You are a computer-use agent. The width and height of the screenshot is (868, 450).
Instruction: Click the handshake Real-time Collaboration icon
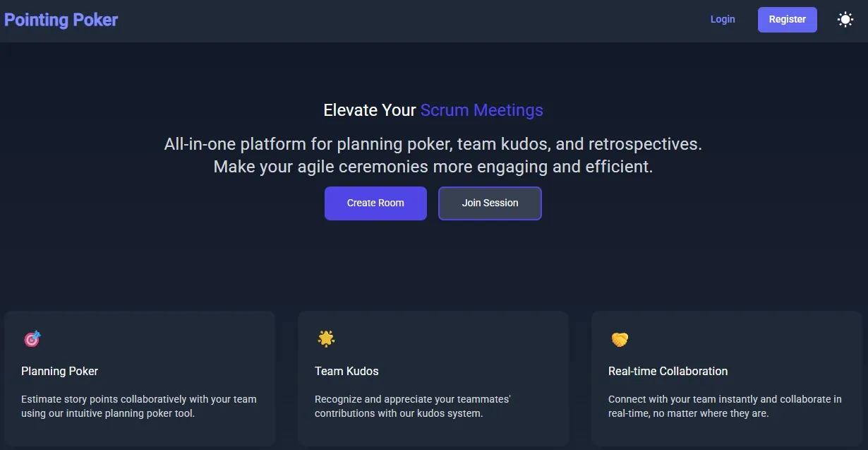pyautogui.click(x=620, y=340)
